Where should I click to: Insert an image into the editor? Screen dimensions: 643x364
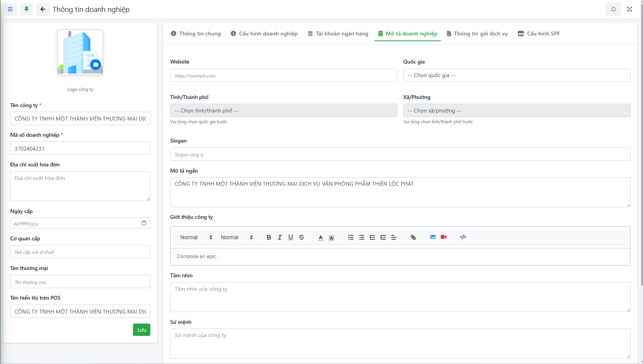point(433,237)
